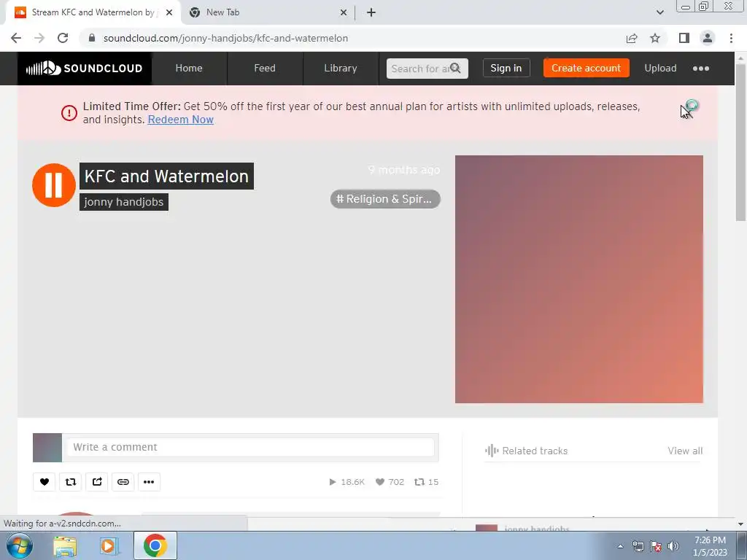The width and height of the screenshot is (747, 560).
Task: Select the Religion & Spirituality tag
Action: click(x=385, y=199)
